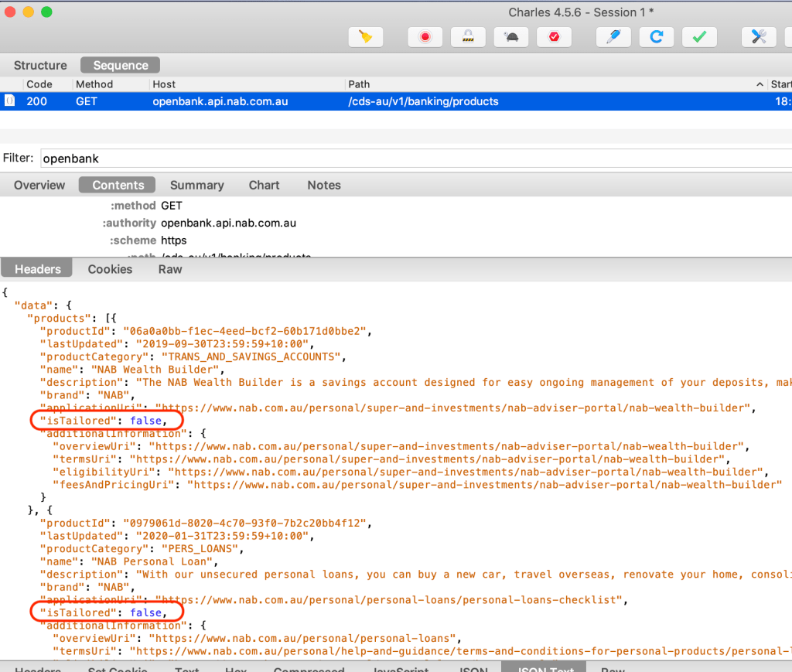Switch to the Structure view
Screen dimensions: 792x672
[x=40, y=66]
